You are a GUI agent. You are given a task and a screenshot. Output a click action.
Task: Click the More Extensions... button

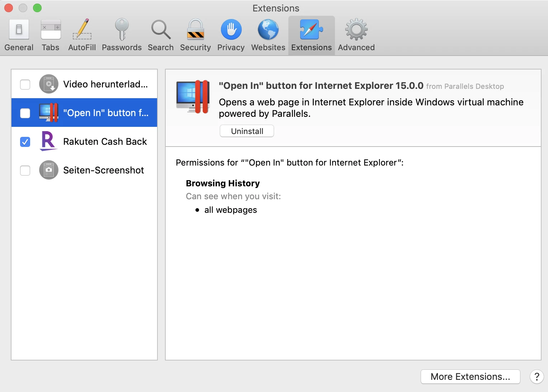(x=471, y=377)
